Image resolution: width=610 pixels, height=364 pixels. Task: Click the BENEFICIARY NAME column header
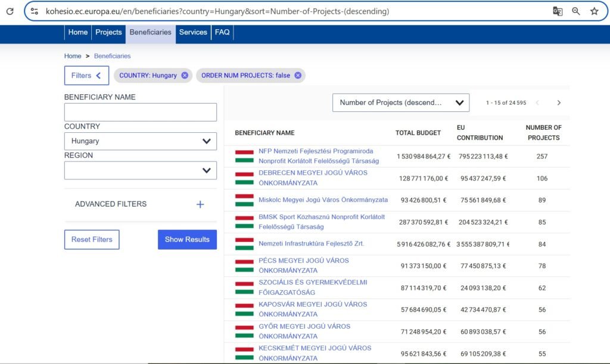[264, 133]
